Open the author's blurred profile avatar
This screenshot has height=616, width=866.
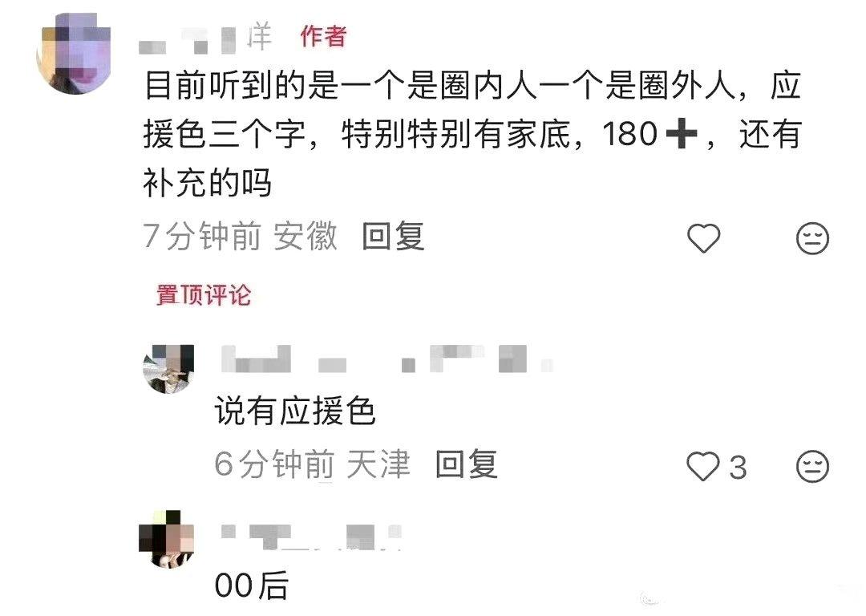click(x=74, y=54)
